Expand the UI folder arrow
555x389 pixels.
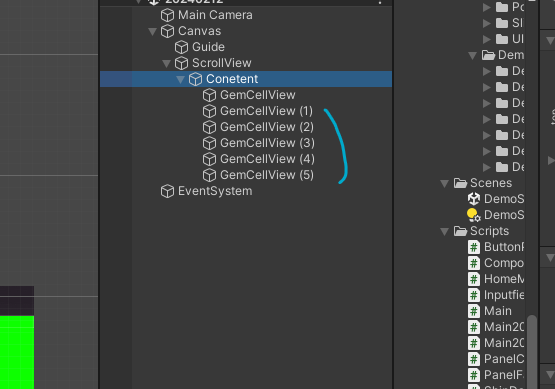tap(487, 39)
